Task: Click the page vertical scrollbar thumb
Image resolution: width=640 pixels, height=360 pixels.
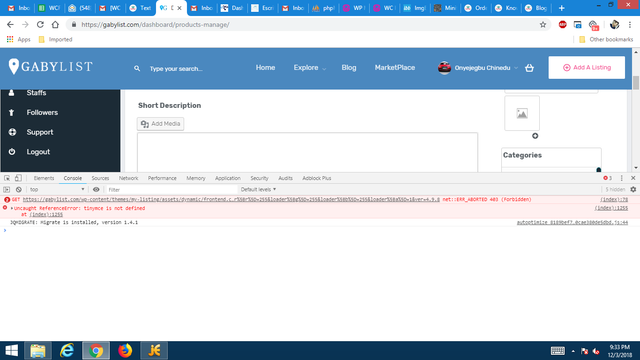Action: click(636, 82)
